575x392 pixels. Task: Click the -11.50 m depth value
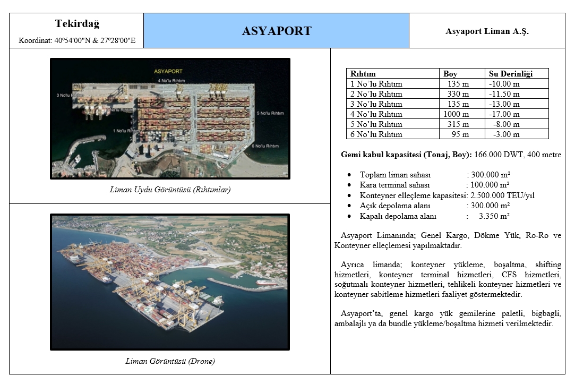(504, 94)
